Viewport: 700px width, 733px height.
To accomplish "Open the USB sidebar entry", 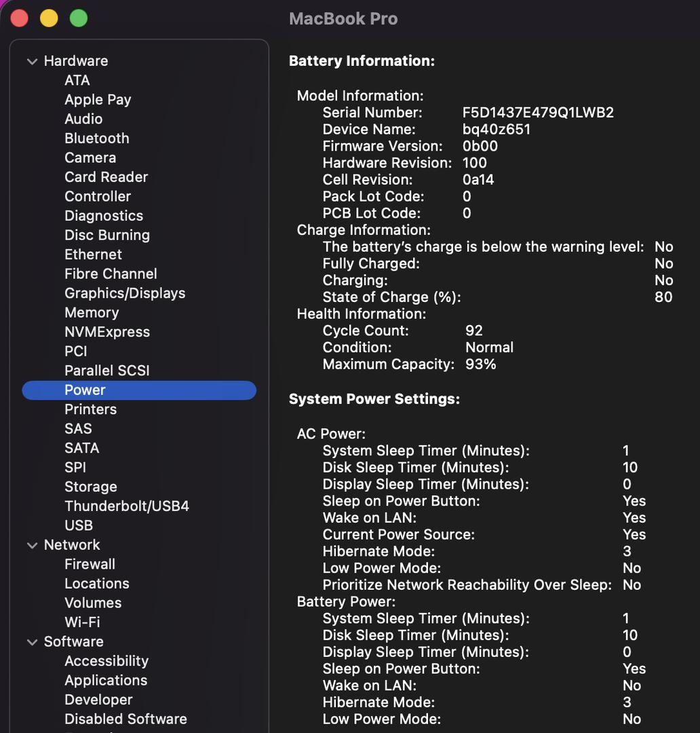I will [x=79, y=526].
